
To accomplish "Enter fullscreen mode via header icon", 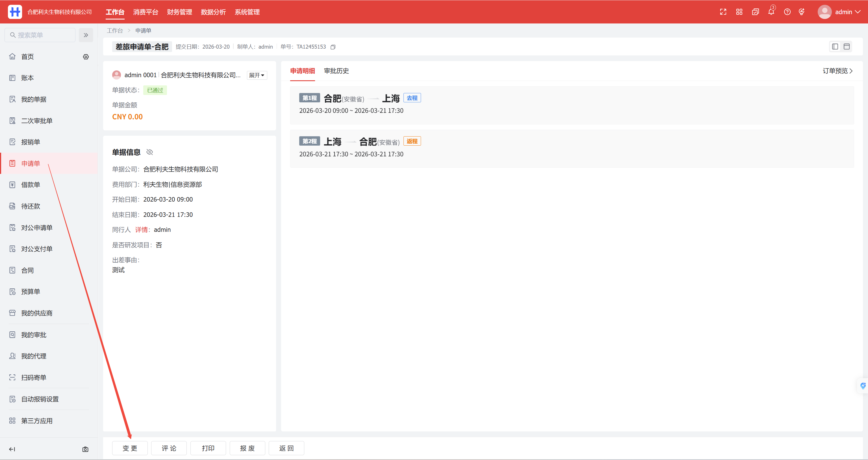I will pos(723,12).
